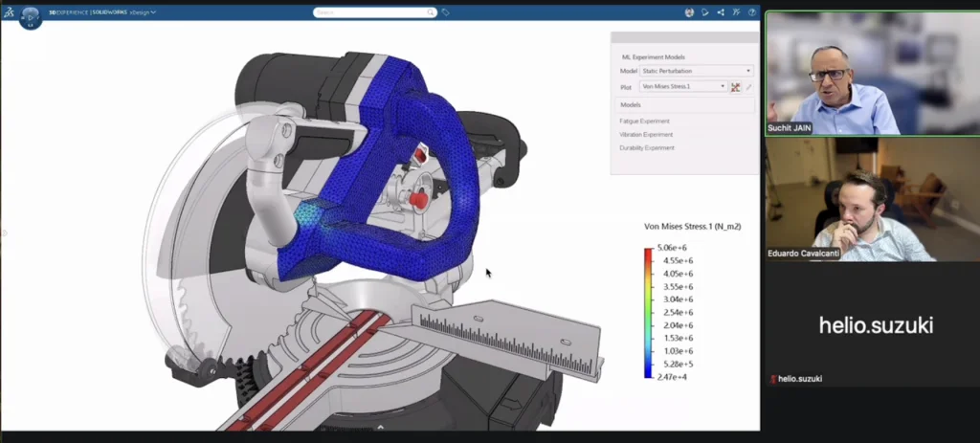Click the 3DEXPERIENCE compass icon

tap(31, 16)
